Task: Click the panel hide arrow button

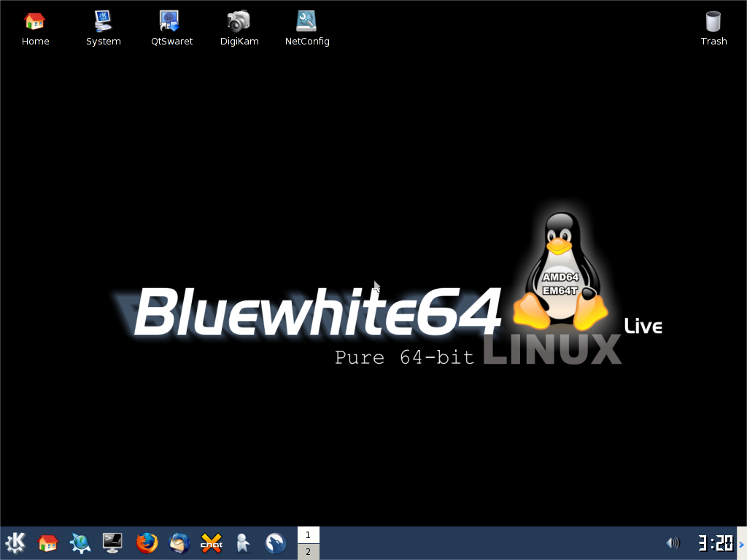Action: pyautogui.click(x=742, y=543)
